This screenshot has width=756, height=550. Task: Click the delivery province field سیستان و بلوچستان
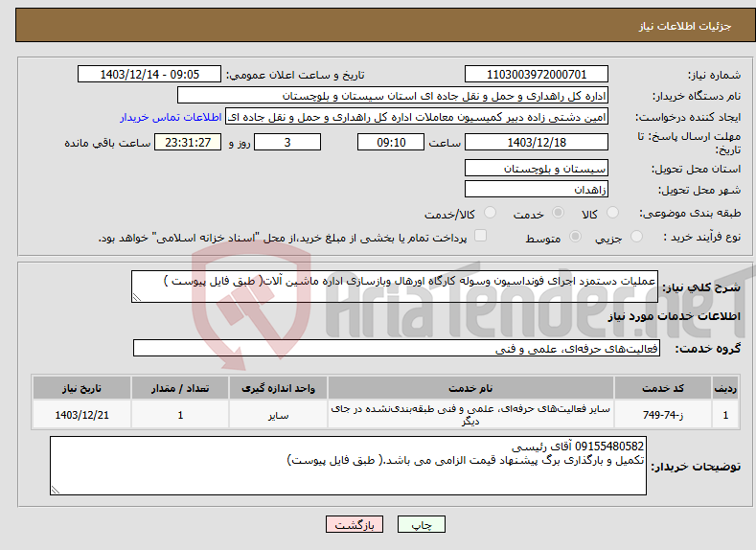pyautogui.click(x=537, y=169)
